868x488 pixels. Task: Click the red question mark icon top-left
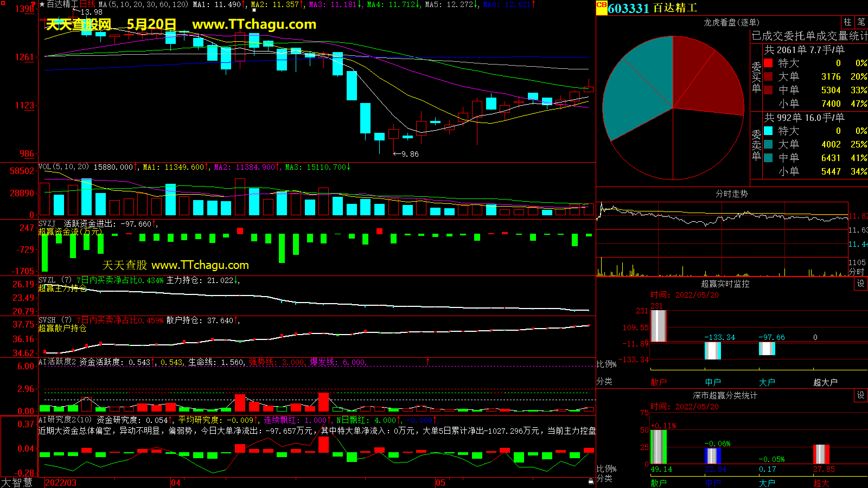pos(34,4)
